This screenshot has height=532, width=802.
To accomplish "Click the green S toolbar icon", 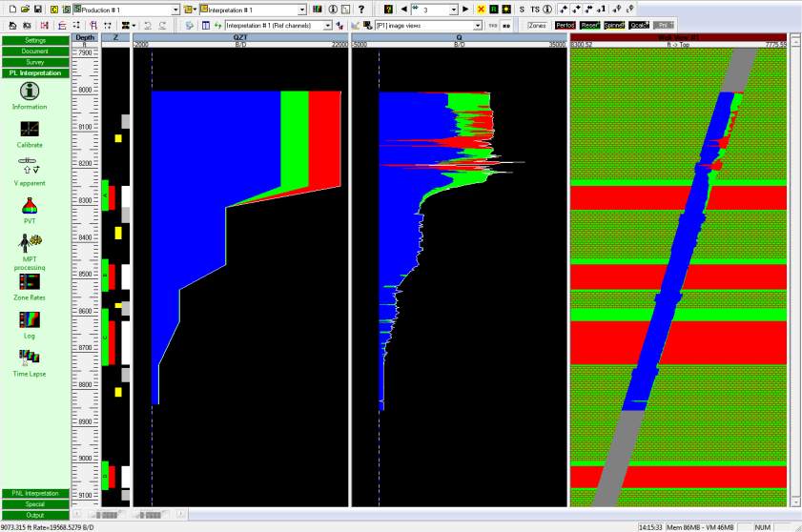I will [x=66, y=10].
